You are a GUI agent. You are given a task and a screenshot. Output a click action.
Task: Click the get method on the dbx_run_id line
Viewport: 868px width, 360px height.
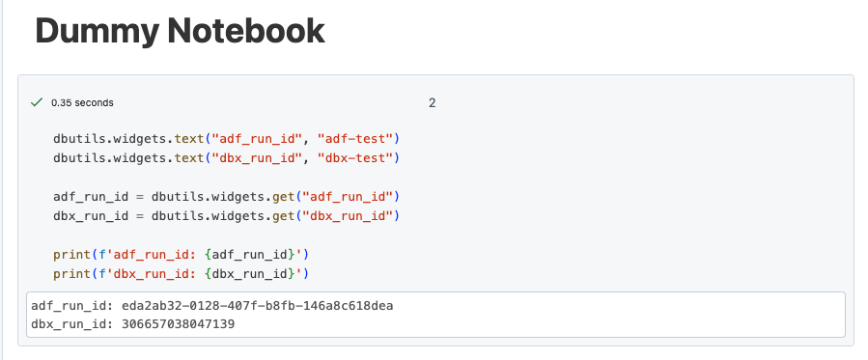point(284,215)
